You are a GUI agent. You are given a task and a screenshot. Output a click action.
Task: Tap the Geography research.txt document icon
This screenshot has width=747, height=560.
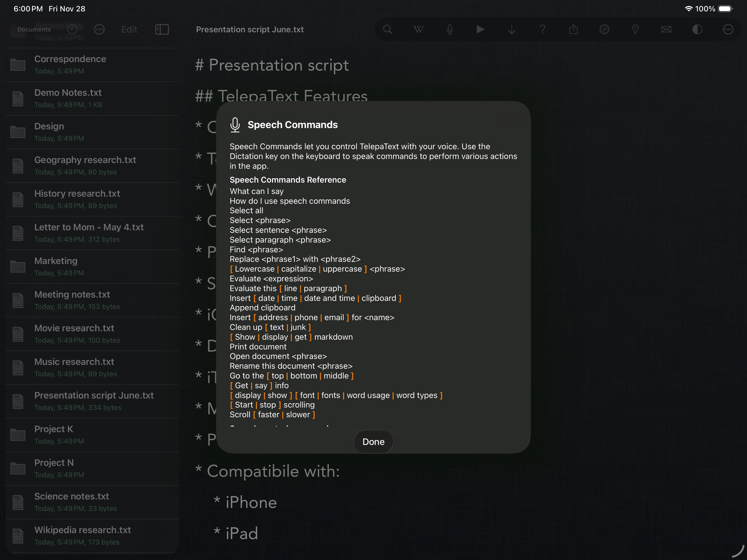pyautogui.click(x=18, y=166)
